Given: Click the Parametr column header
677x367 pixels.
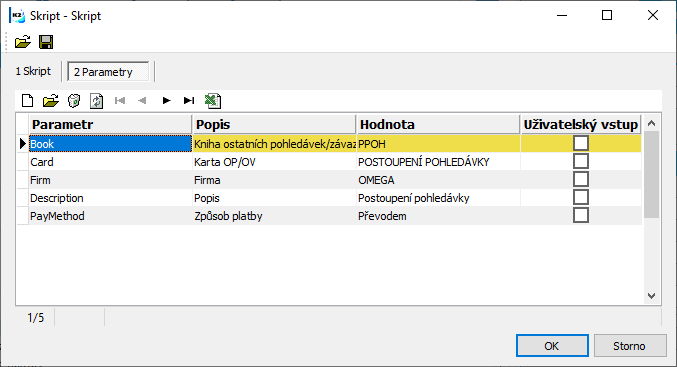Looking at the screenshot, I should coord(110,124).
